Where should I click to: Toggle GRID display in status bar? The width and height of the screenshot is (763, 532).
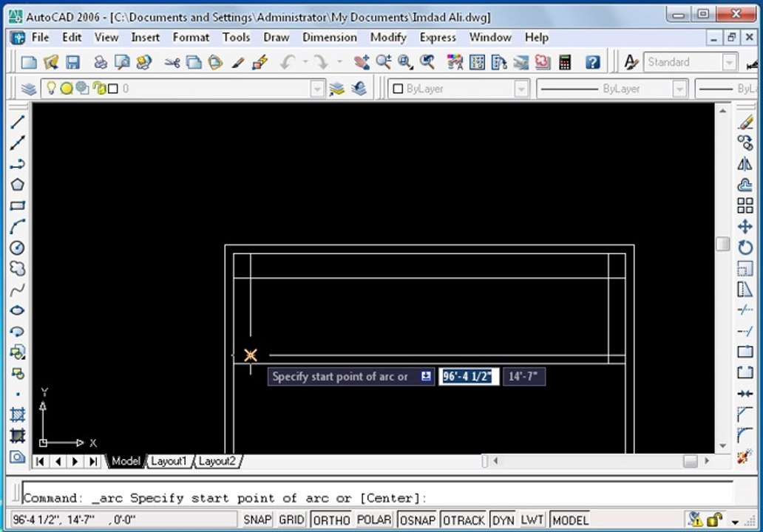click(291, 520)
